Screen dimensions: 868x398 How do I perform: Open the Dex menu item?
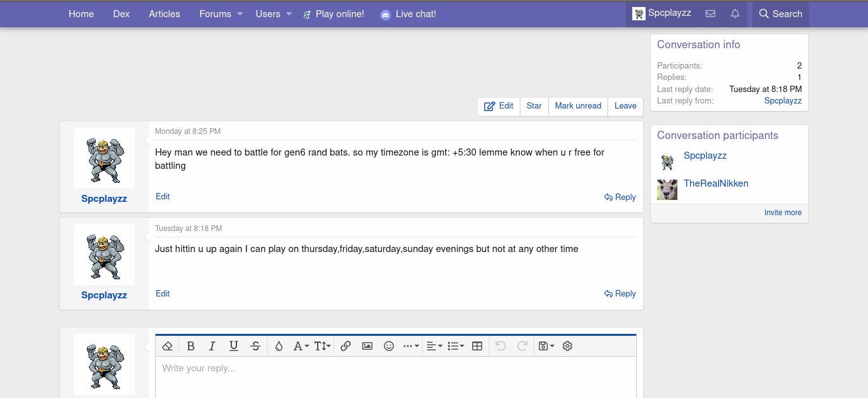pos(121,14)
